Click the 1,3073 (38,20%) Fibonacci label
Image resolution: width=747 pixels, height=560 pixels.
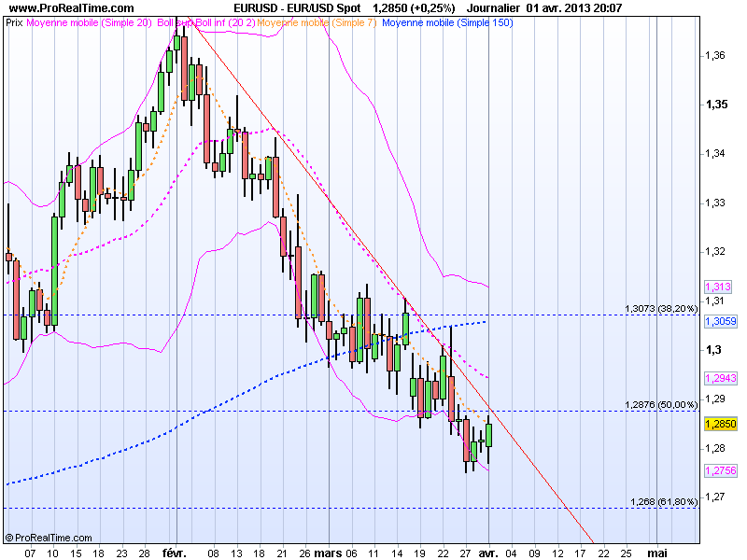coord(661,309)
